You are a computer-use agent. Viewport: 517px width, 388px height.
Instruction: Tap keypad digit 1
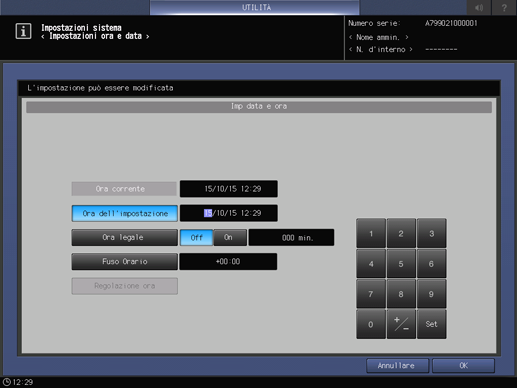click(371, 233)
